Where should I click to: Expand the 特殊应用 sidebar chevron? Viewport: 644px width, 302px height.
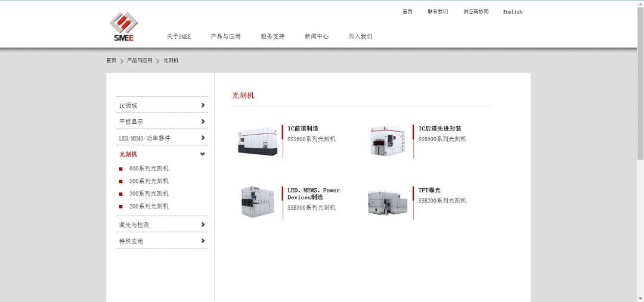pos(203,241)
